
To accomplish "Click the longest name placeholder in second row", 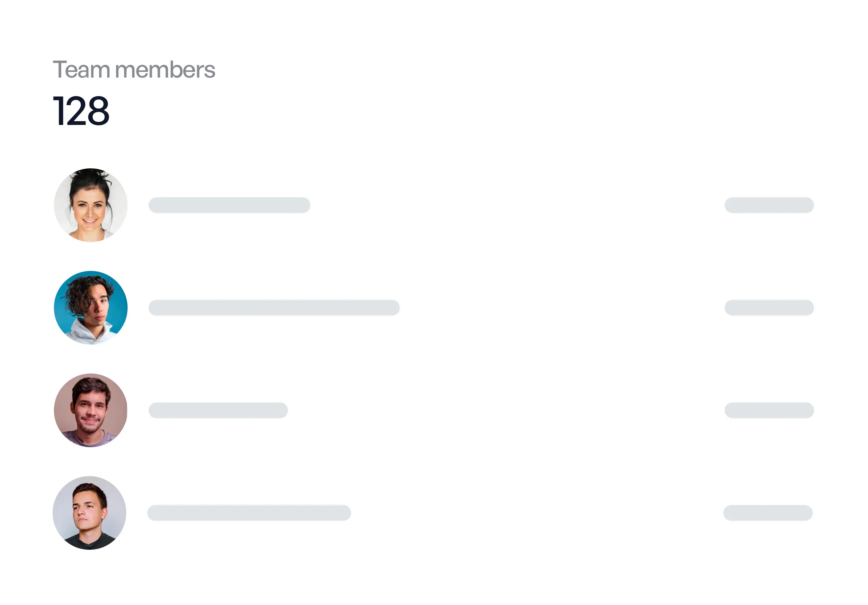I will coord(274,307).
